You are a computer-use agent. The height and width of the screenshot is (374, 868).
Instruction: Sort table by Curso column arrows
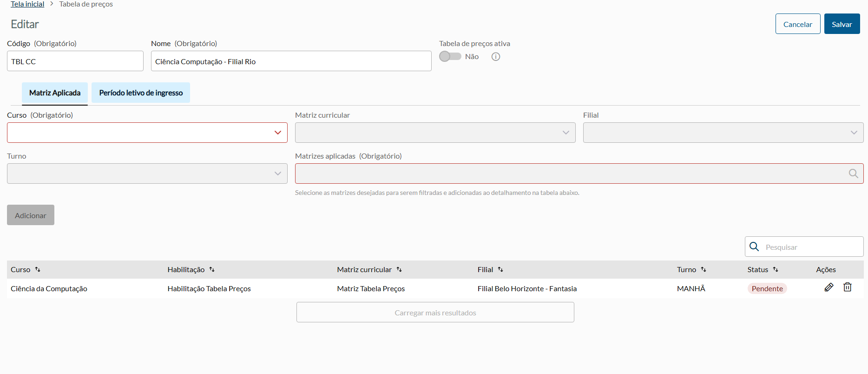click(x=38, y=269)
